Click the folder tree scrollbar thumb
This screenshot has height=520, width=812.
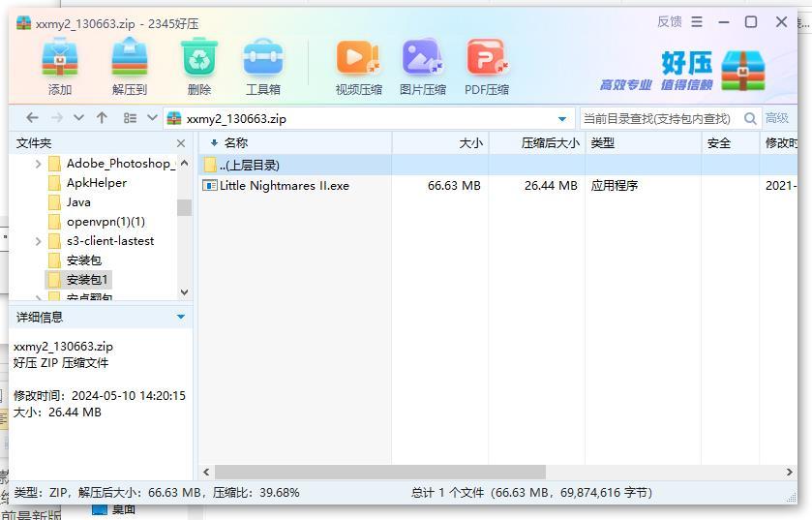(x=184, y=207)
